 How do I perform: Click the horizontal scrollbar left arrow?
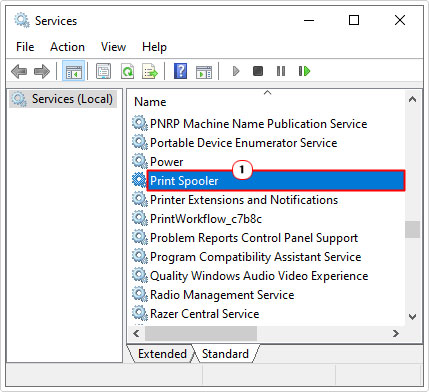[x=136, y=333]
